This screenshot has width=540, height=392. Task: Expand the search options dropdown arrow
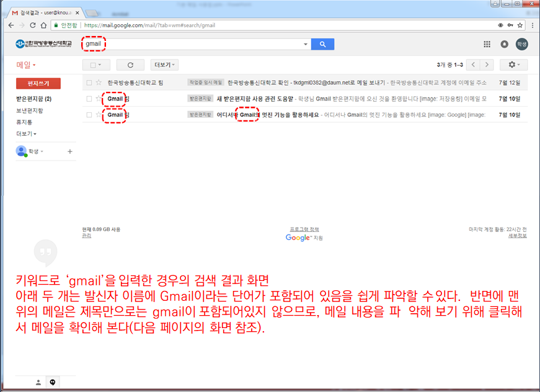tap(306, 44)
